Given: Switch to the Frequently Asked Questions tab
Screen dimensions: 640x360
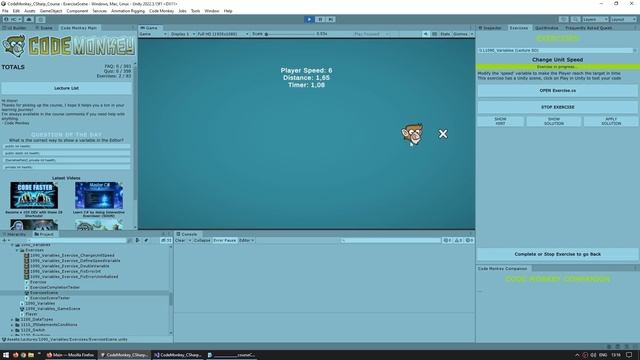Looking at the screenshot, I should click(588, 28).
